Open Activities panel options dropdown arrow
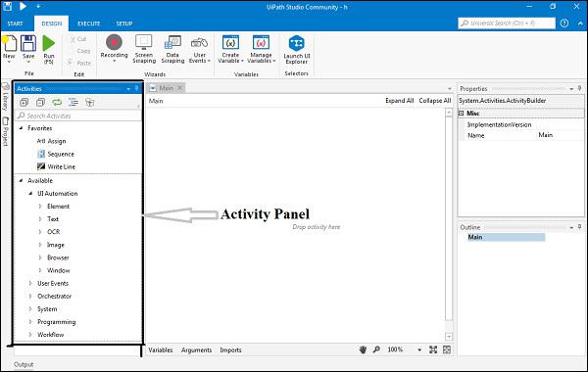This screenshot has width=588, height=372. 128,89
